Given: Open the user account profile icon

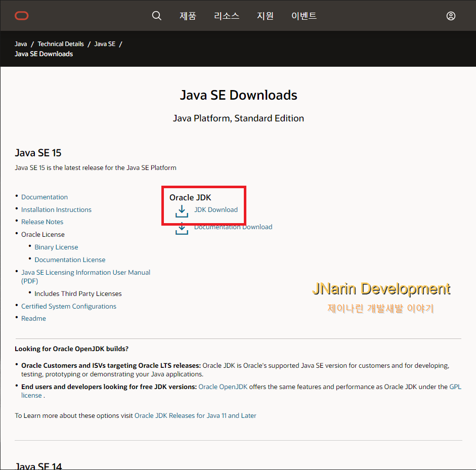Looking at the screenshot, I should coord(451,16).
